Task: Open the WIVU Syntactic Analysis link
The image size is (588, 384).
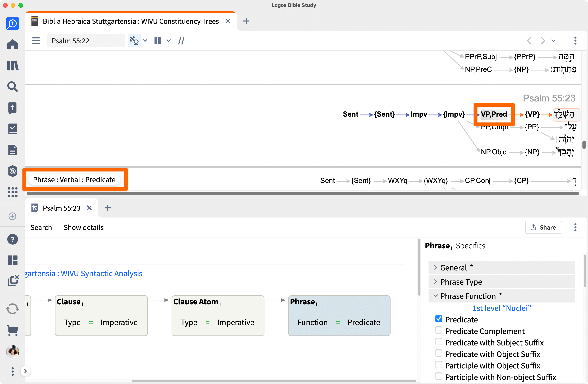Action: [x=83, y=274]
